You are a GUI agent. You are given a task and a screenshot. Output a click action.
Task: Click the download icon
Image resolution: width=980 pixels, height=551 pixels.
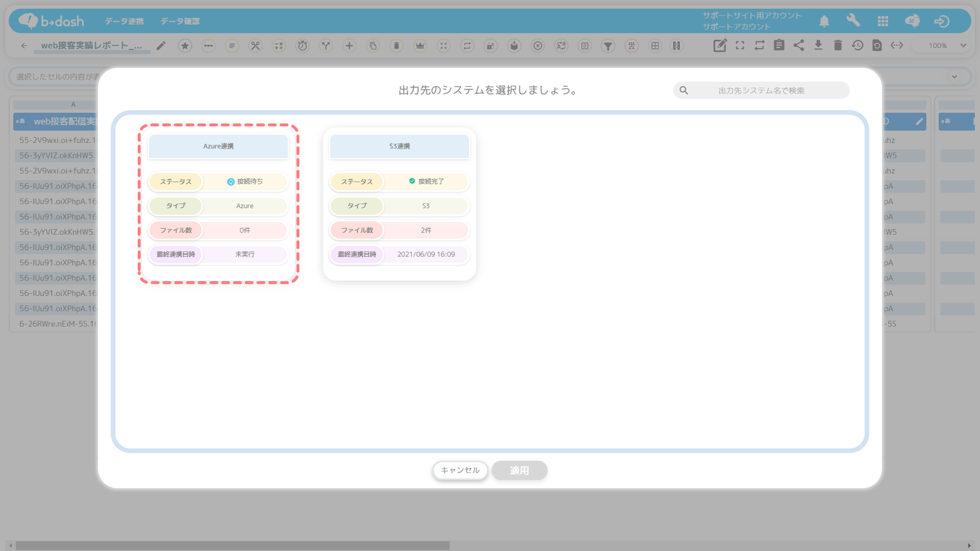818,46
